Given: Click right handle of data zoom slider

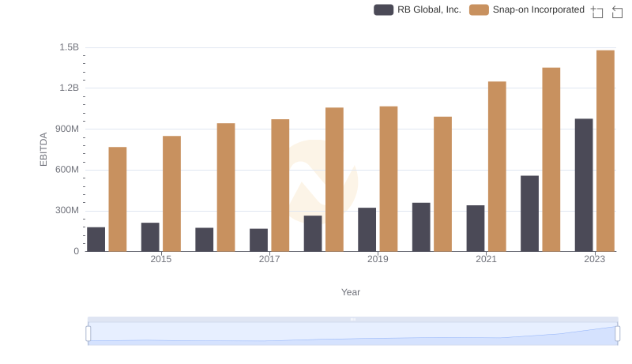Looking at the screenshot, I should [x=617, y=333].
